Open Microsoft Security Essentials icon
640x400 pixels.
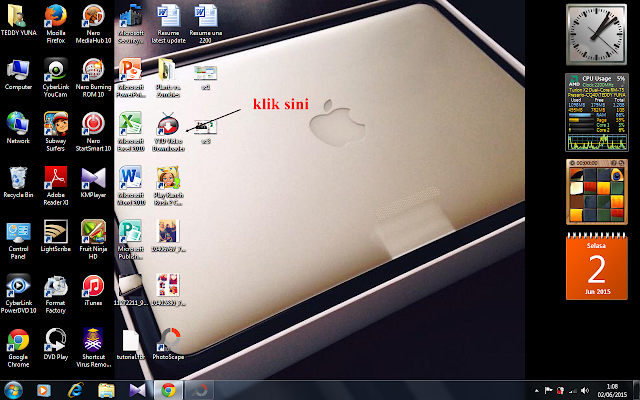131,24
